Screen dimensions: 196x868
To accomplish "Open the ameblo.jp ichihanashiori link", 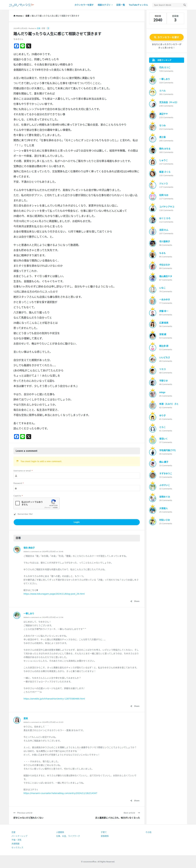I will 54,699.
